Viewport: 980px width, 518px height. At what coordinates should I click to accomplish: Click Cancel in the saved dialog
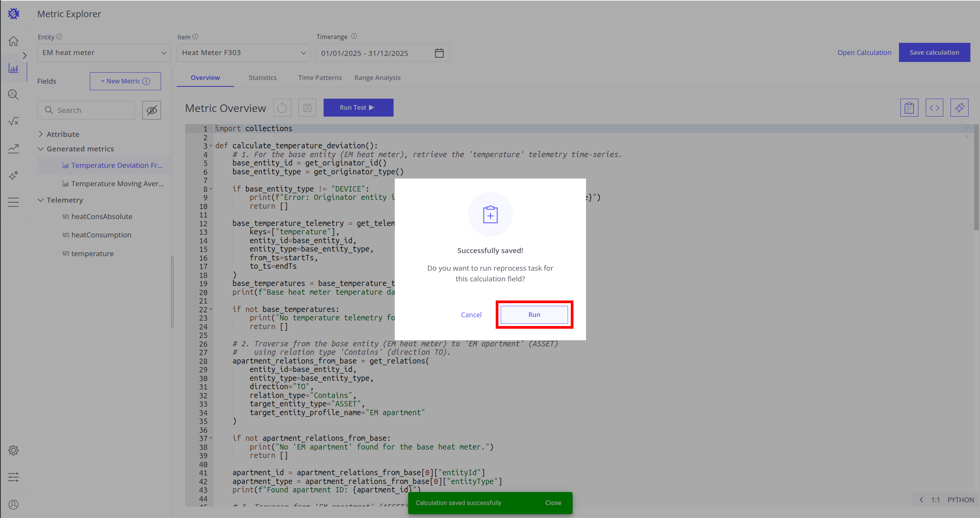point(471,315)
